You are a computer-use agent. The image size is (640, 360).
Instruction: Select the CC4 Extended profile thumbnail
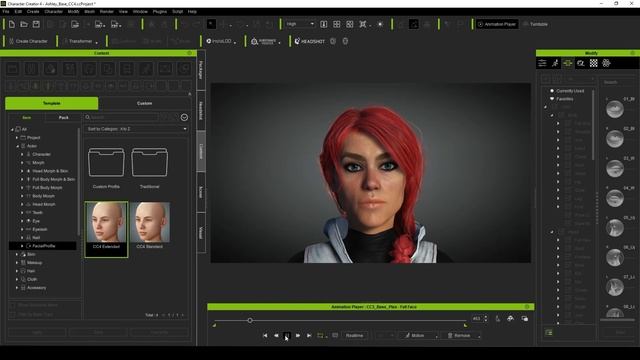click(x=106, y=229)
